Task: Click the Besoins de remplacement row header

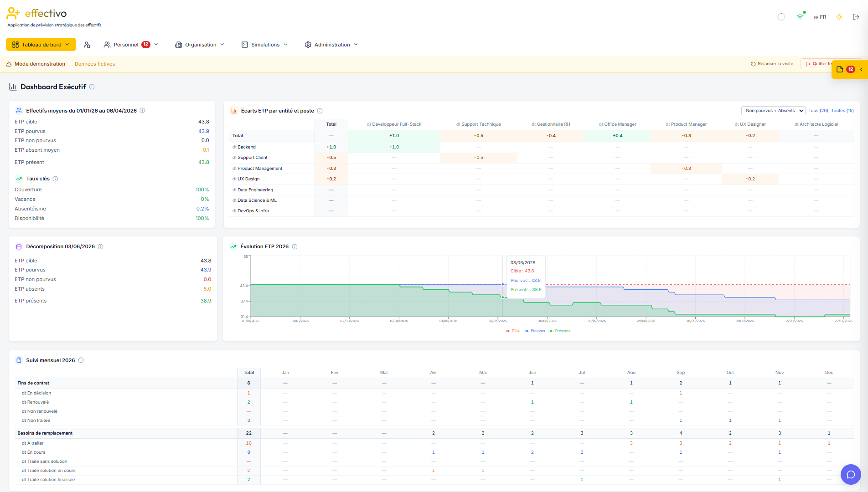Action: click(45, 433)
